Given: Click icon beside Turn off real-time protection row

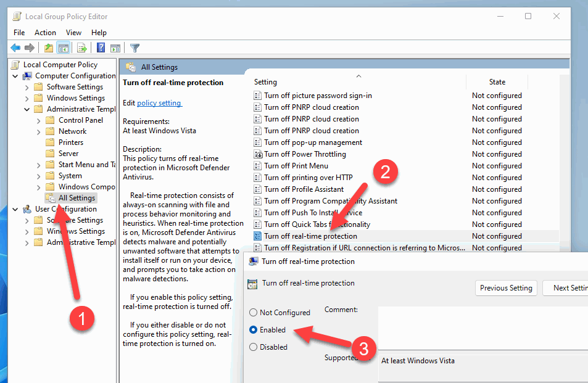Looking at the screenshot, I should click(258, 236).
